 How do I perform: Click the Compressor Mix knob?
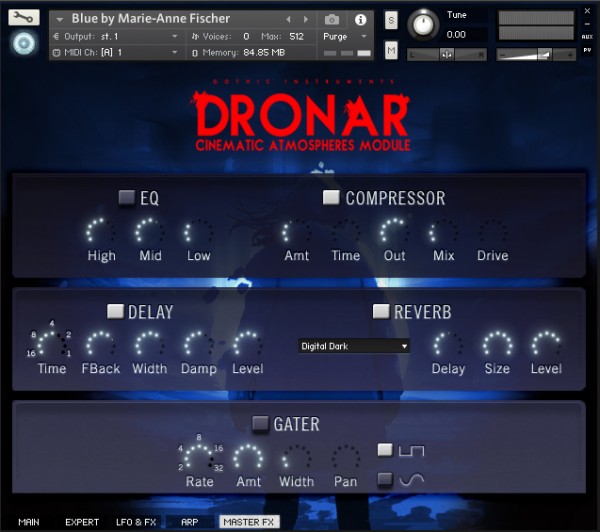443,232
